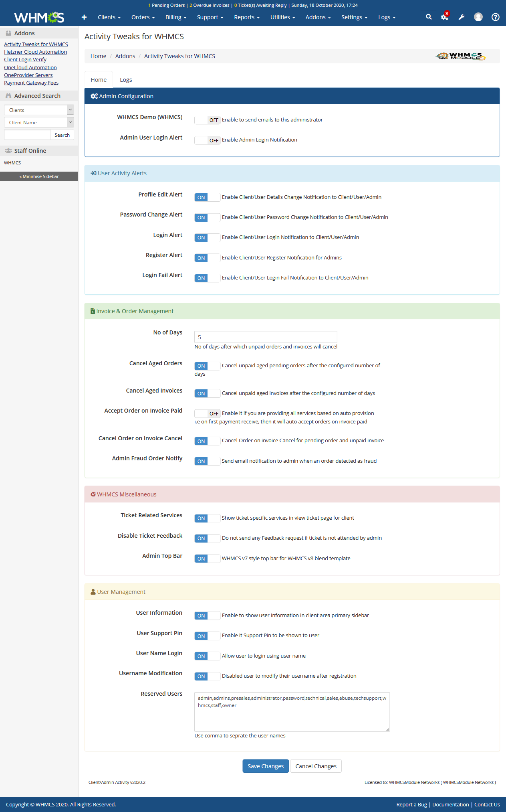Click the plus quick-add icon
This screenshot has width=506, height=812.
coord(84,17)
